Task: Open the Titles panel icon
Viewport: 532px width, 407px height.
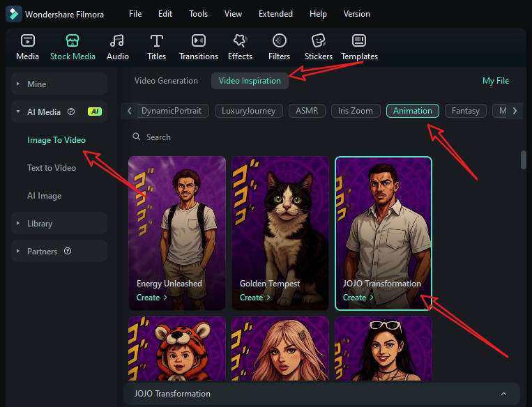Action: pos(156,40)
